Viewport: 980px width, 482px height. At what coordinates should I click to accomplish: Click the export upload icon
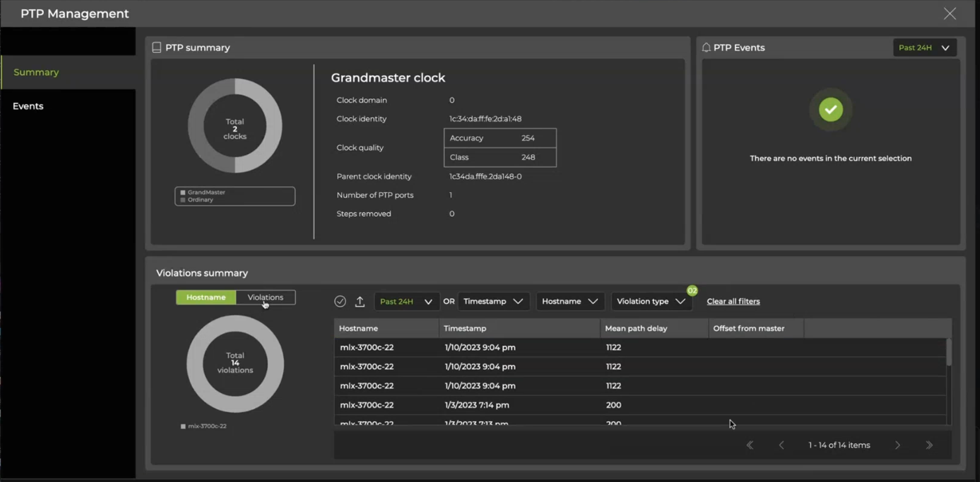[x=360, y=301]
